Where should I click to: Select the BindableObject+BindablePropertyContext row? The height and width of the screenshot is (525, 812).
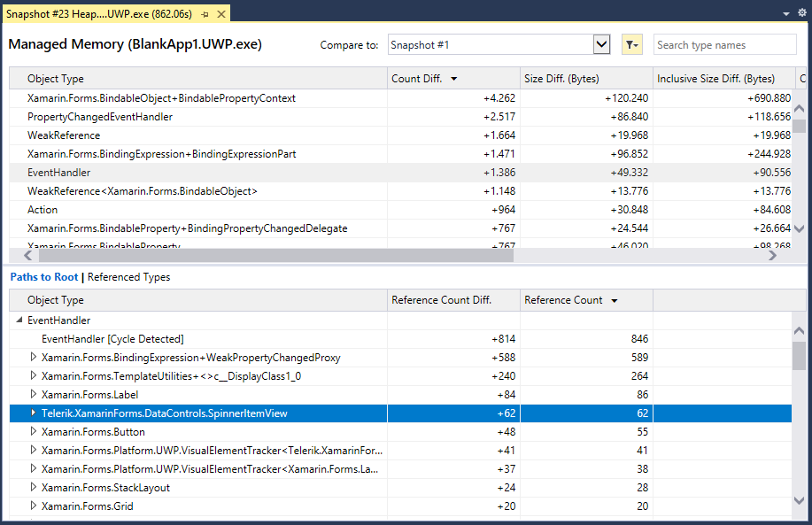coord(400,98)
